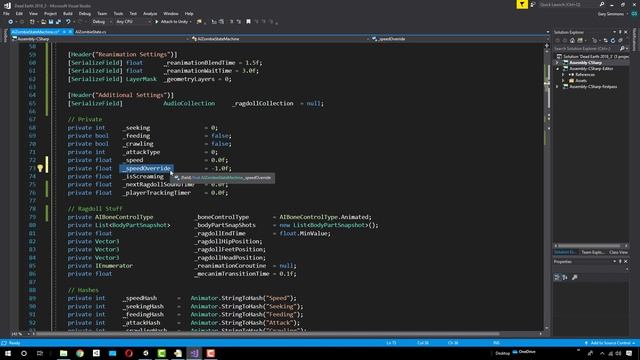Open Opera browser from the taskbar
Image resolution: width=640 pixels, height=360 pixels.
(x=129, y=353)
